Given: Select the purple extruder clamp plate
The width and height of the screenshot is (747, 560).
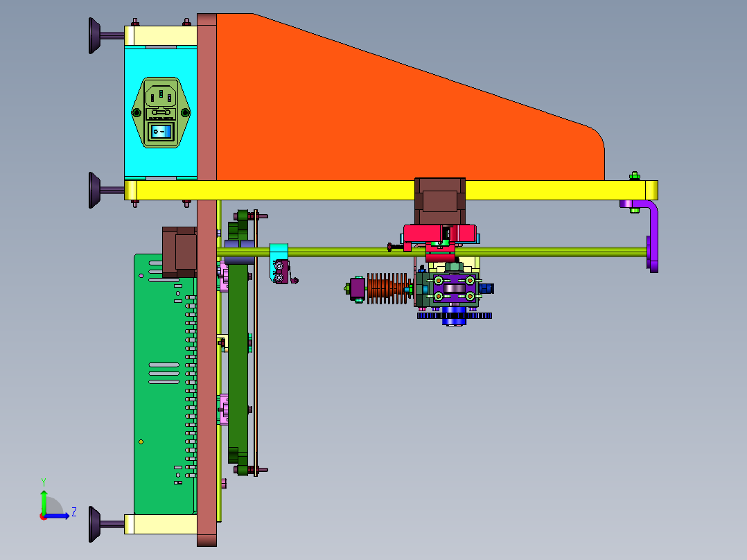Looking at the screenshot, I should (454, 288).
